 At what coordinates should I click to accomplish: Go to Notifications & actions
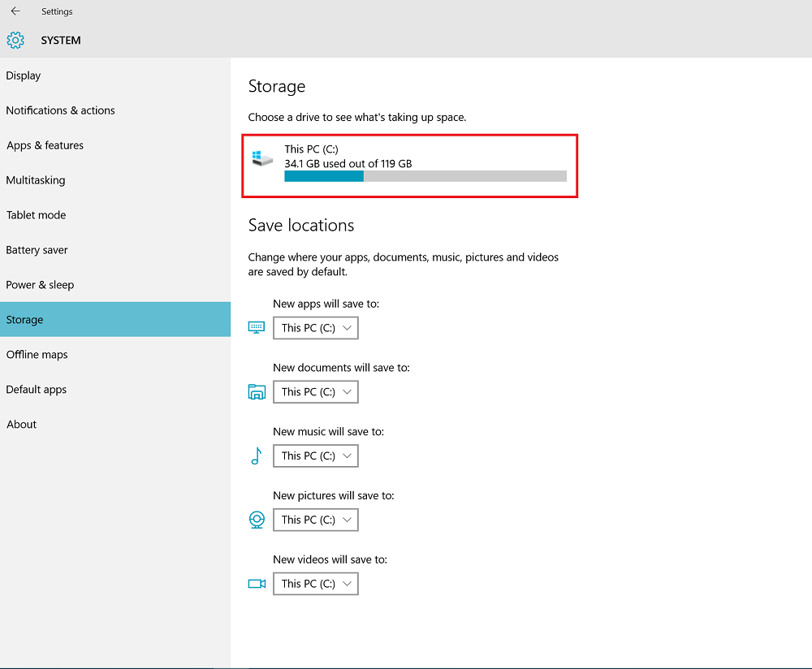click(115, 110)
